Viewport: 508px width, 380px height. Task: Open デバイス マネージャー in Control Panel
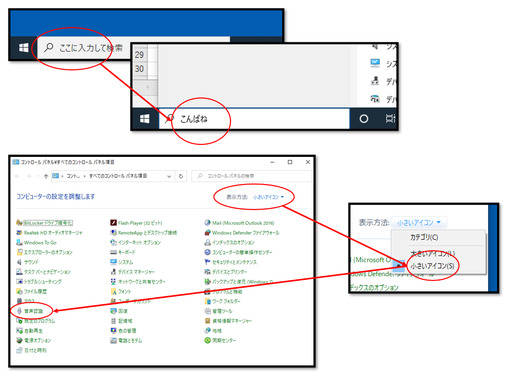click(136, 272)
